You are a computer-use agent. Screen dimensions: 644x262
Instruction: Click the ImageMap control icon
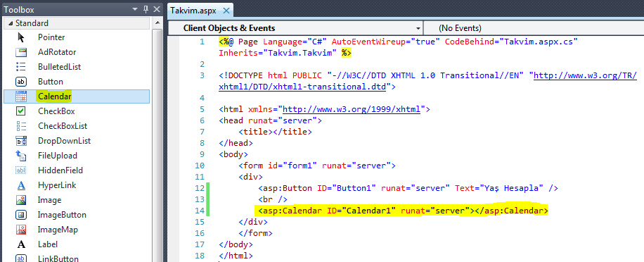[21, 230]
